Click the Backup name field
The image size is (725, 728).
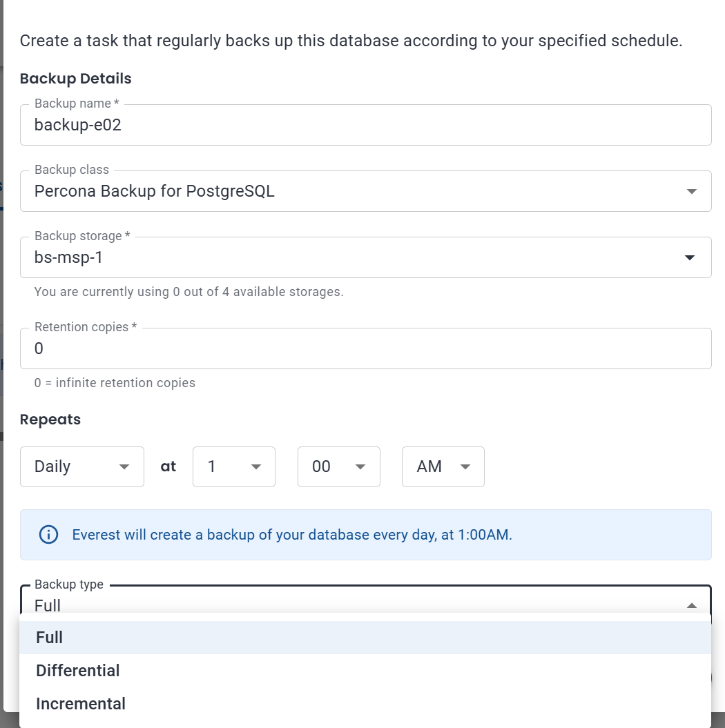tap(365, 125)
